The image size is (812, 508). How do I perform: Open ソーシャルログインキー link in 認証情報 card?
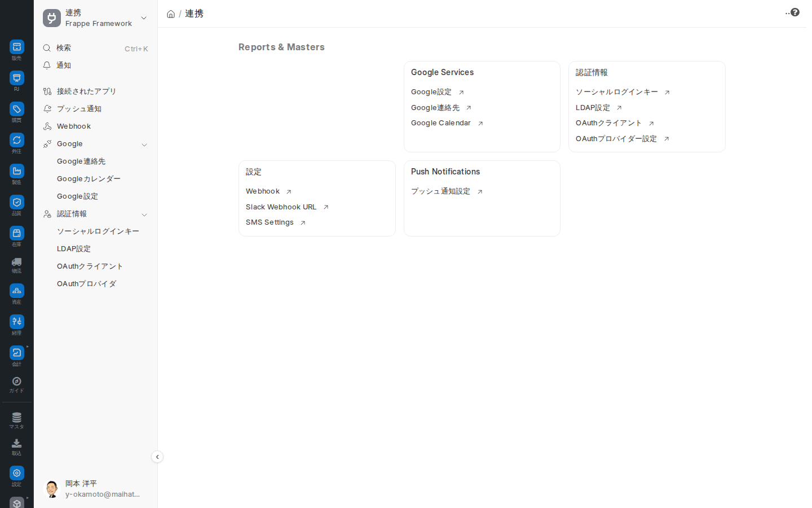617,92
